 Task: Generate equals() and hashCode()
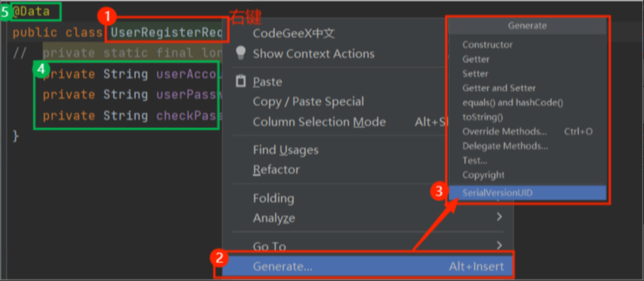coord(512,102)
